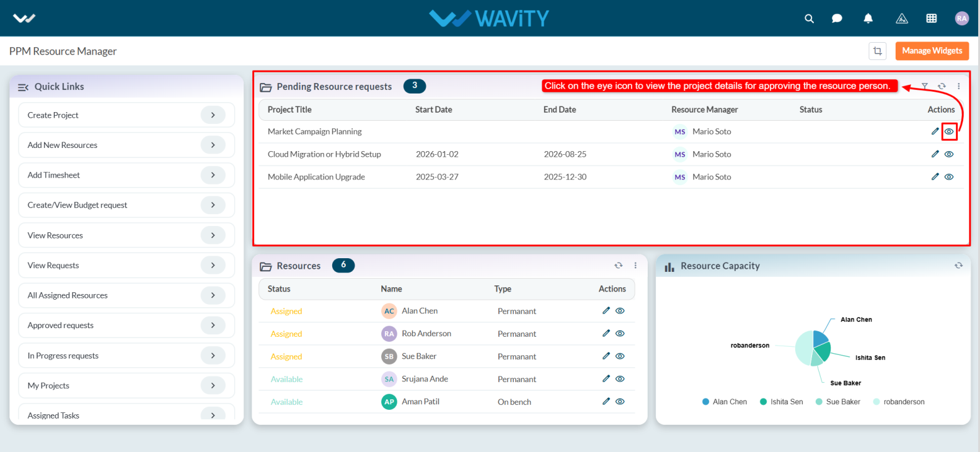This screenshot has width=980, height=452.
Task: Edit Aman Patil resource
Action: tap(606, 401)
